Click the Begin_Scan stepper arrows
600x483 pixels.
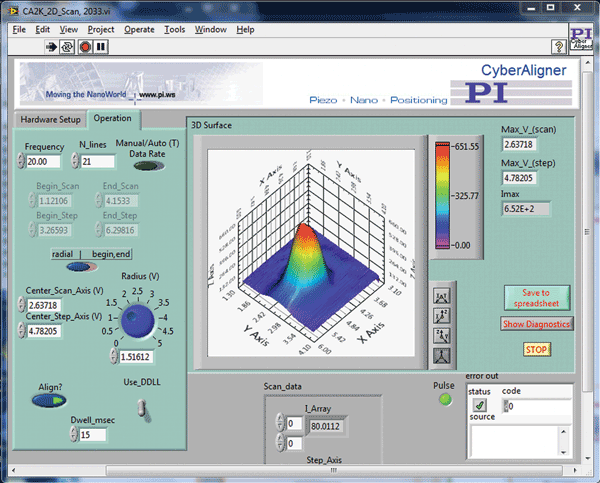33,200
